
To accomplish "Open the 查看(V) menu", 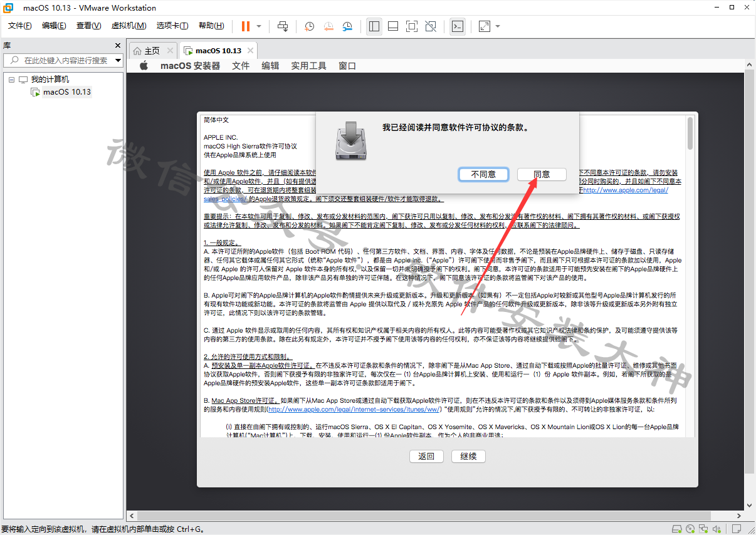I will coord(89,26).
